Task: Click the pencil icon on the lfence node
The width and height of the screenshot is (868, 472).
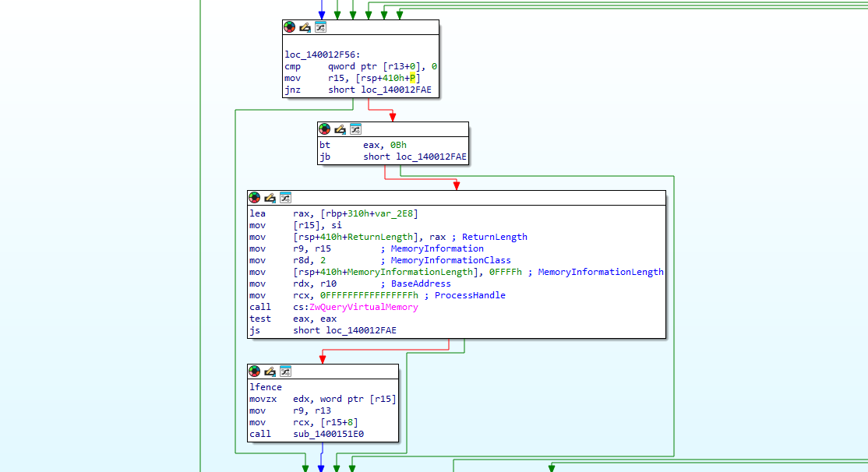Action: tap(270, 372)
